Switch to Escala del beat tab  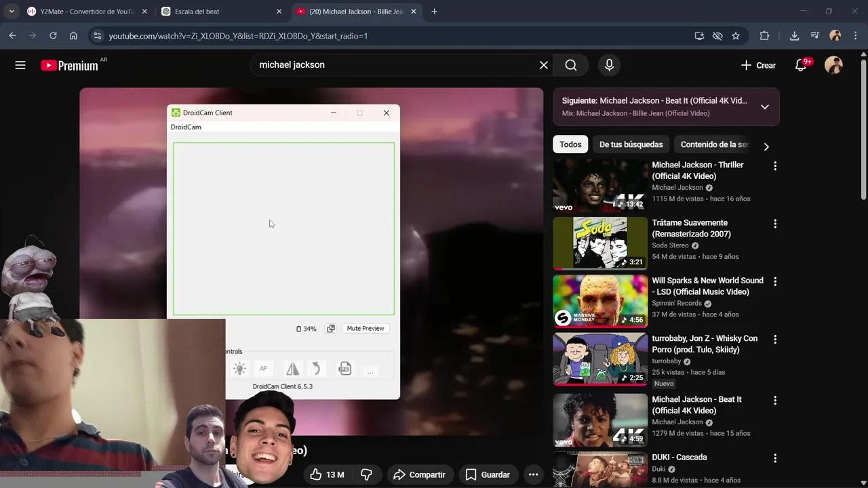(222, 12)
